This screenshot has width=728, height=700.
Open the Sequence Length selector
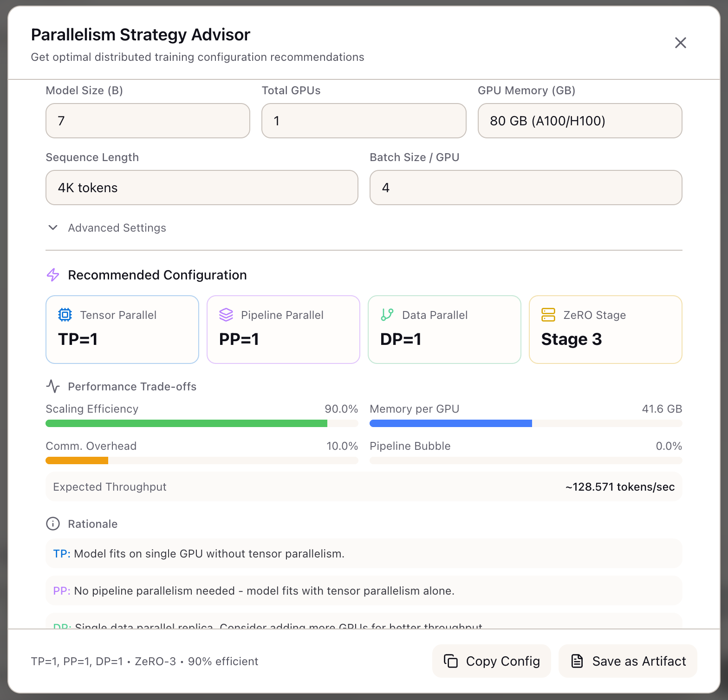point(201,188)
